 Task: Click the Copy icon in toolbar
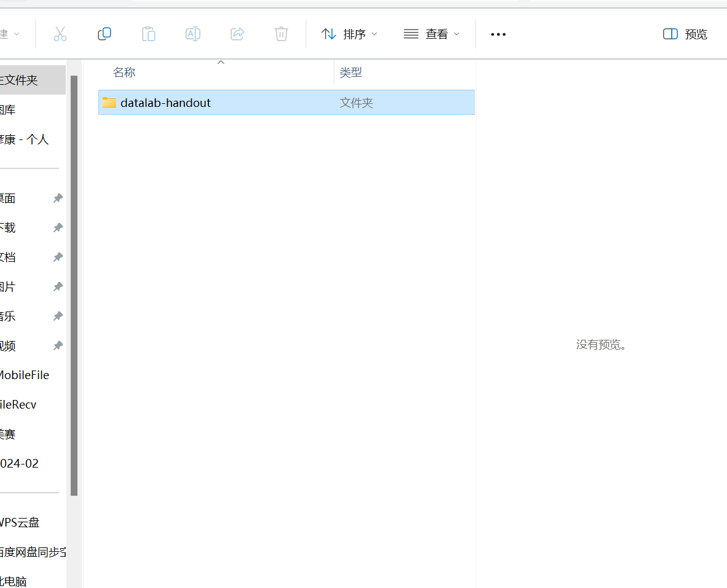pyautogui.click(x=104, y=34)
